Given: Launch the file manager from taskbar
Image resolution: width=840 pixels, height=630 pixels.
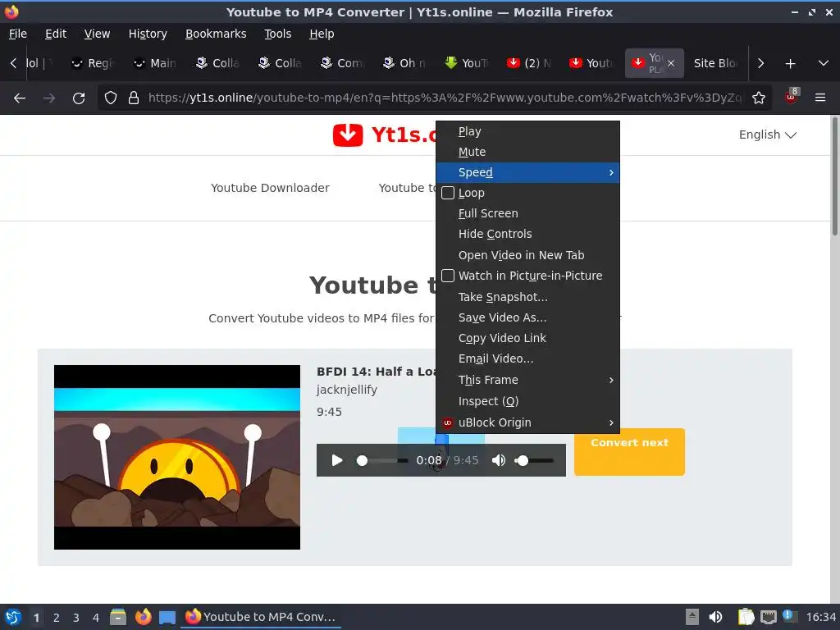Looking at the screenshot, I should (118, 617).
